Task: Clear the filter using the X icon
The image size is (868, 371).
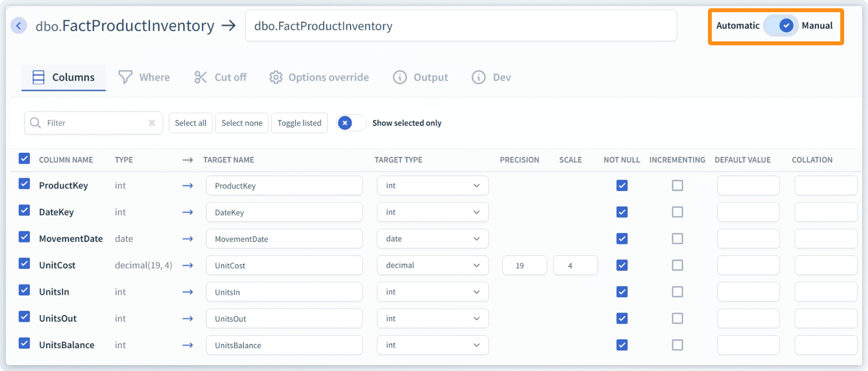Action: 152,123
